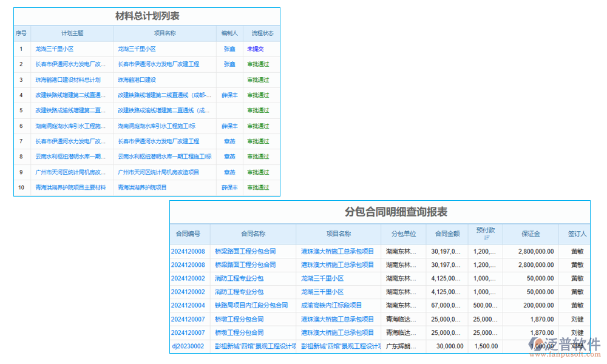Screen dimensions: 607x364
Task: Click approval checkmark for 广州市天河区统计局 row
Action: click(x=257, y=172)
